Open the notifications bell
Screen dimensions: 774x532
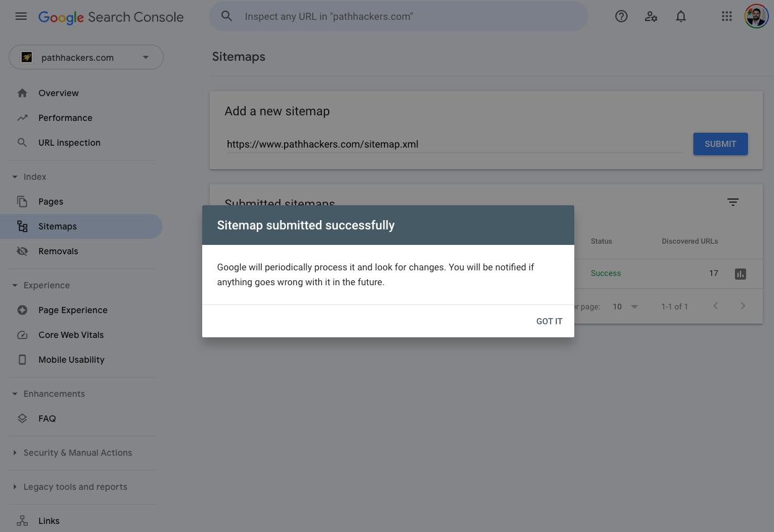click(x=681, y=17)
